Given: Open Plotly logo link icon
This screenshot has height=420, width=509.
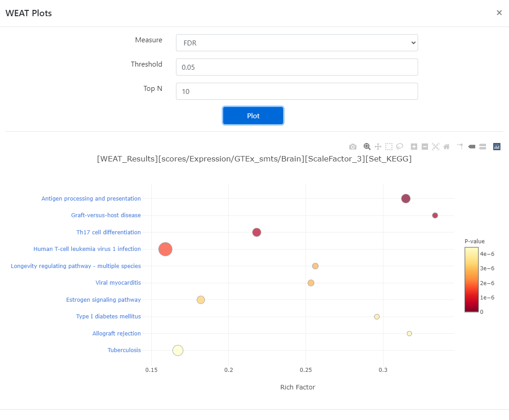Looking at the screenshot, I should (x=497, y=147).
